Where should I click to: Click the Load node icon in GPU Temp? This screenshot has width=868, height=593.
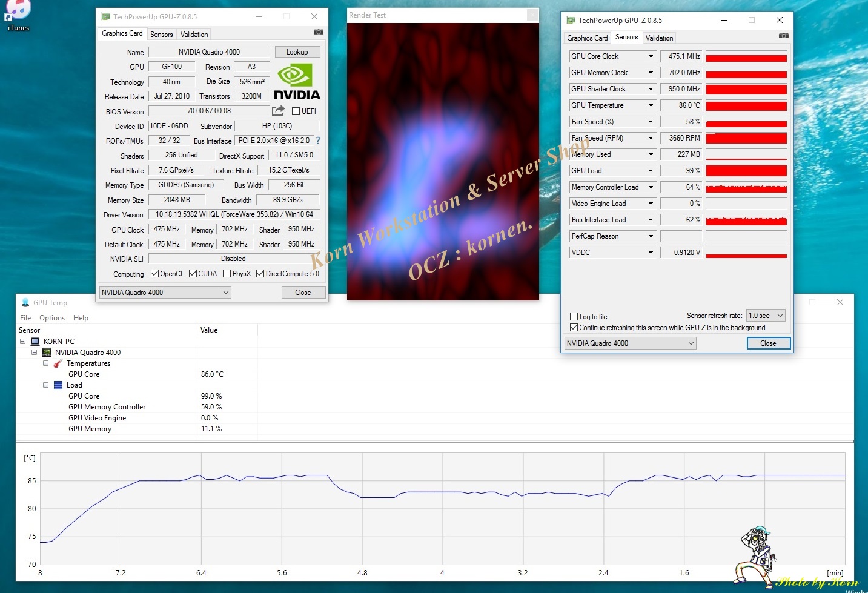58,385
